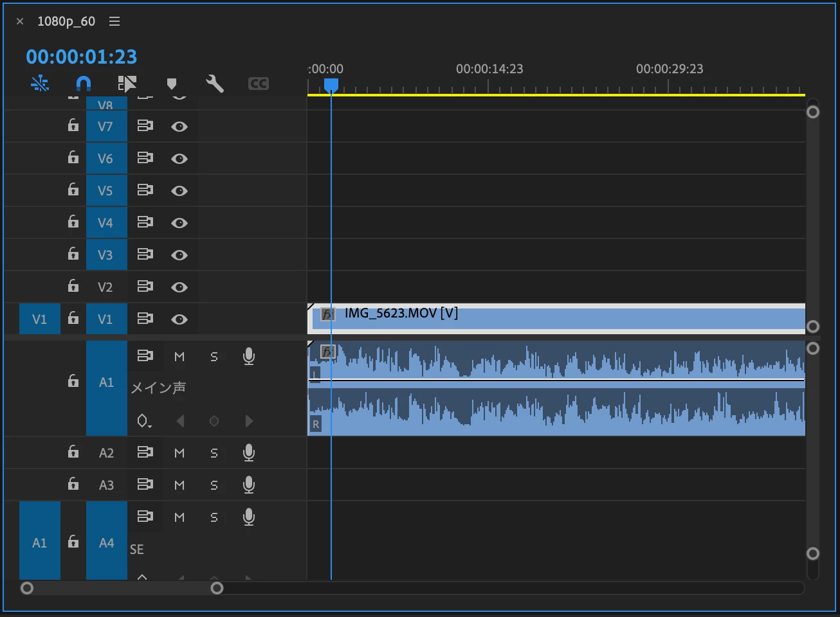Hide track V7 output eye
Image resolution: width=840 pixels, height=617 pixels.
(x=179, y=127)
